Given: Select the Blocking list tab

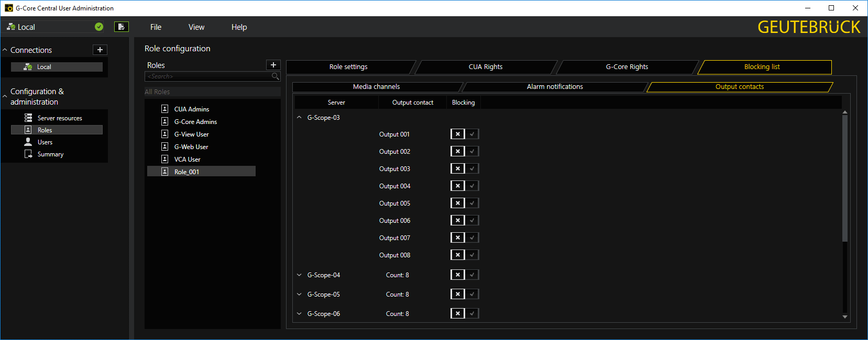Looking at the screenshot, I should 762,67.
